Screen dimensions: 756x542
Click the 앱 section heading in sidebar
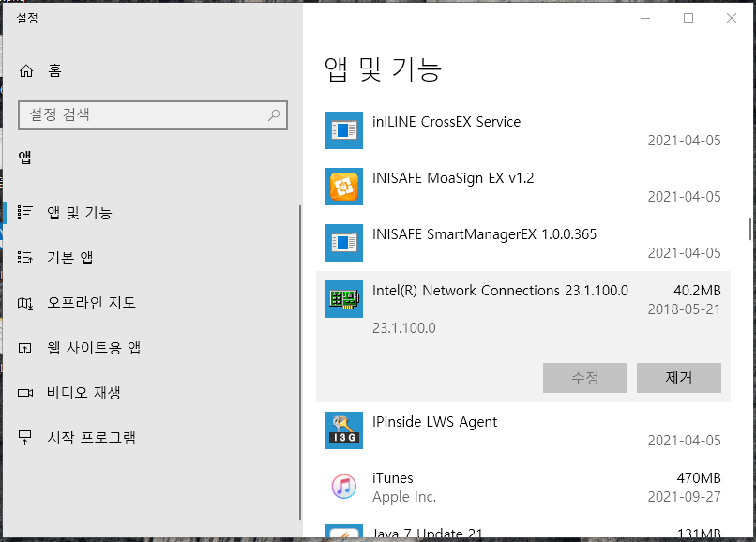coord(25,158)
